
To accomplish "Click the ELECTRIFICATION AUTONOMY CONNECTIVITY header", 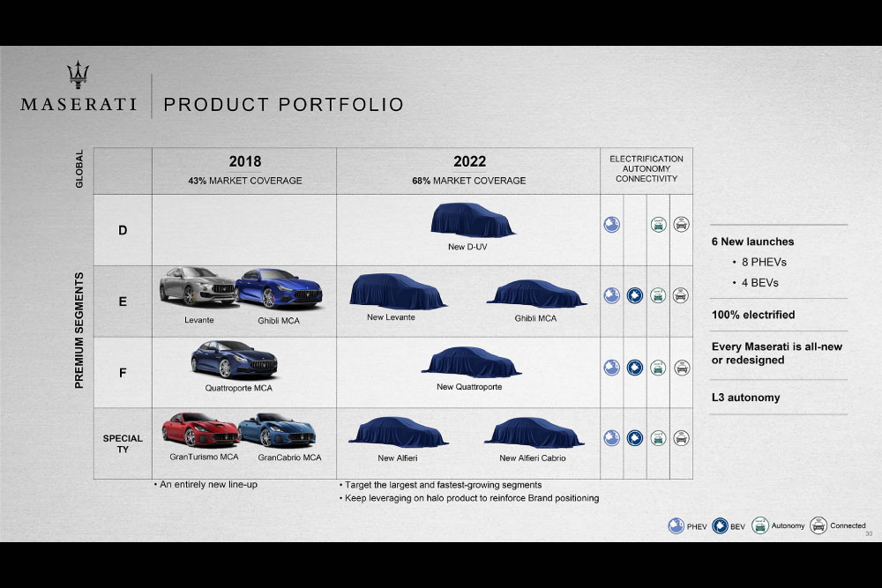I will tap(647, 168).
